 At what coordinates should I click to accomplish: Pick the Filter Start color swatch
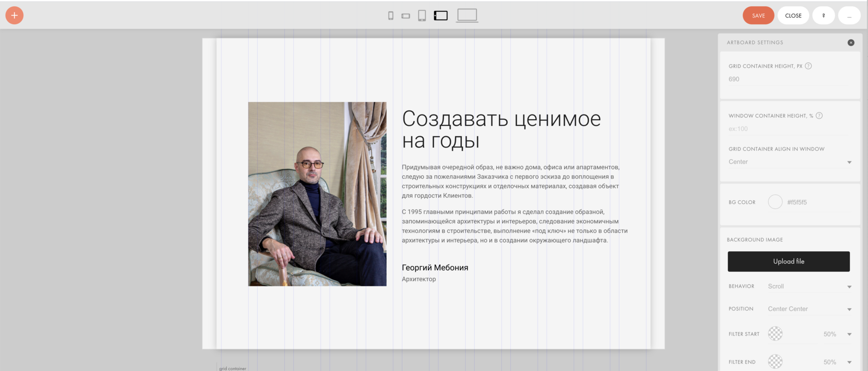coord(775,334)
